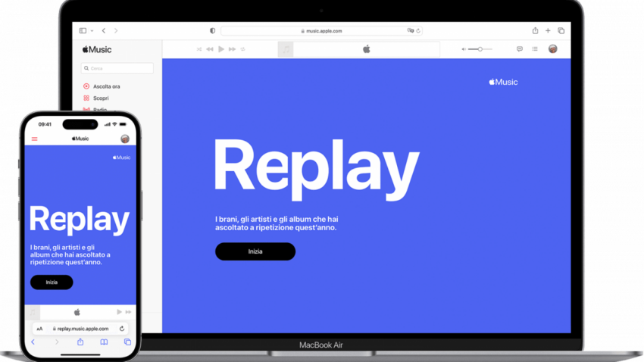This screenshot has height=362, width=644.
Task: Click the translate icon in address bar
Action: [410, 31]
